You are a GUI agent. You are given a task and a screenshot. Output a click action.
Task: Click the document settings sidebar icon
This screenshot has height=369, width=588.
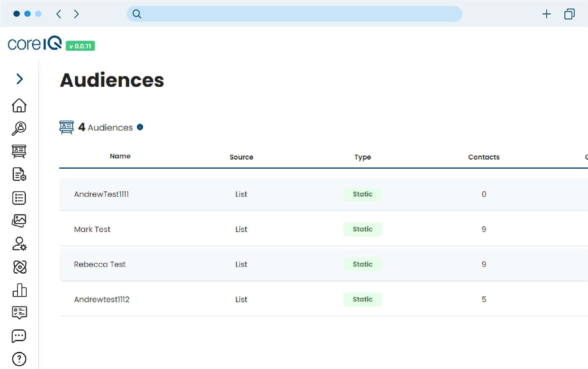click(19, 174)
